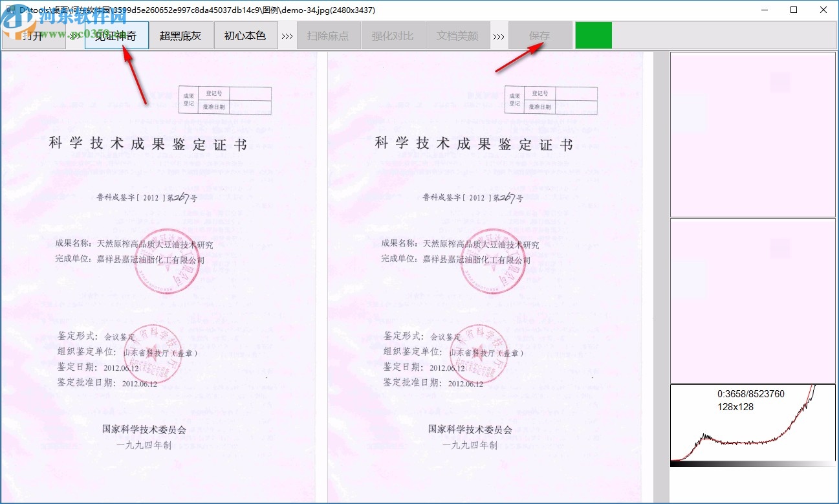Select the middle preview thumbnail panel
Screen dimensions: 839x504
(x=752, y=299)
